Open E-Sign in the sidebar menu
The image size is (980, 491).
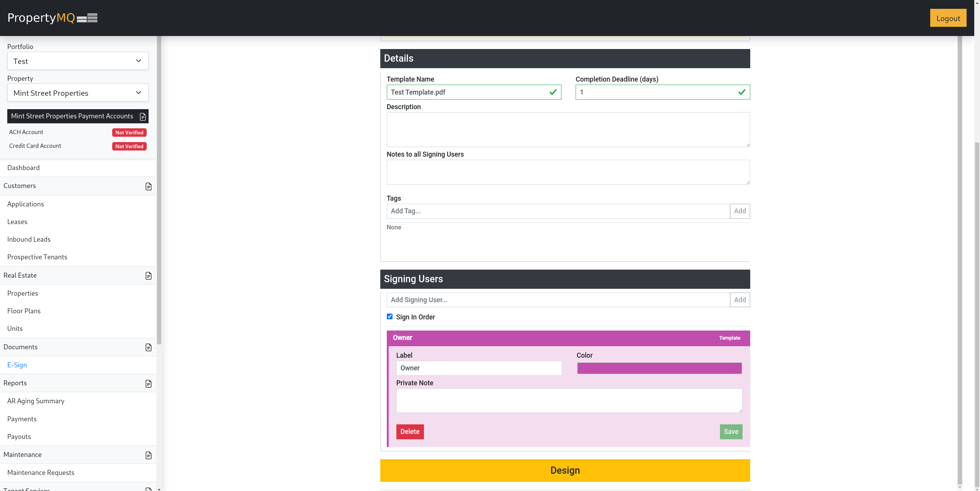coord(17,365)
